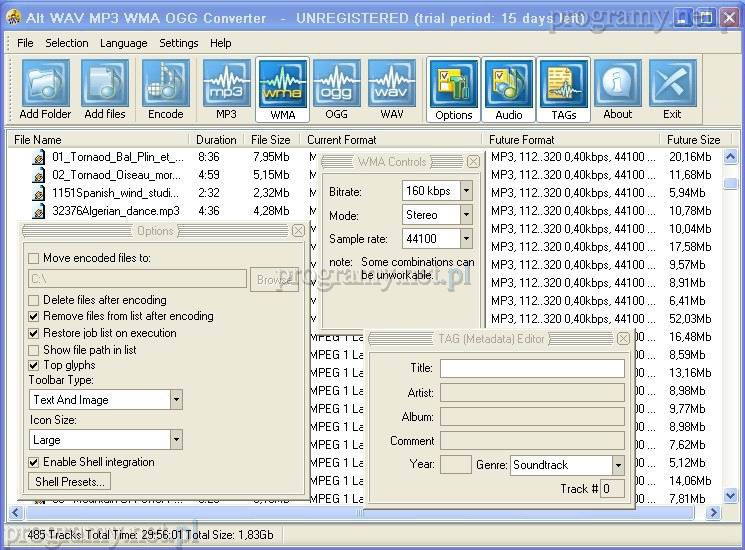Uncheck Enable Shell integration
The height and width of the screenshot is (550, 745).
pos(34,462)
